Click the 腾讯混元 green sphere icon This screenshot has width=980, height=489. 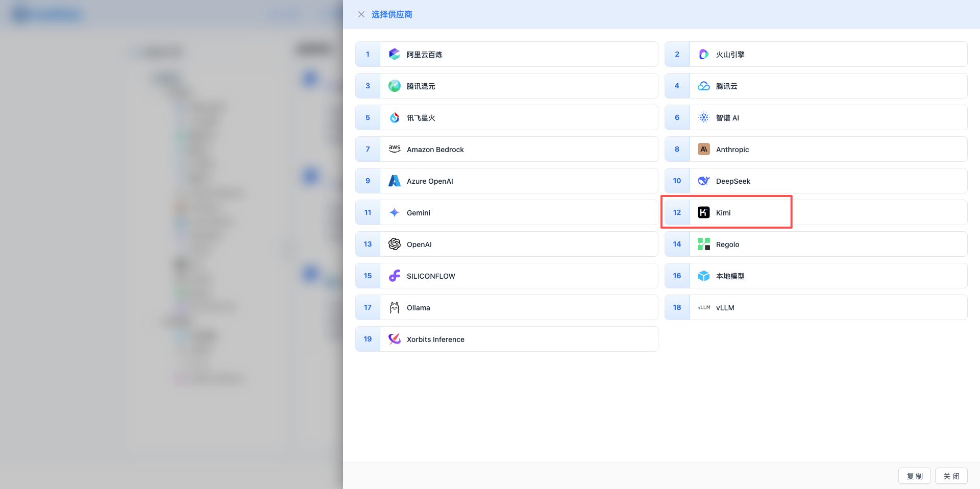pyautogui.click(x=394, y=86)
